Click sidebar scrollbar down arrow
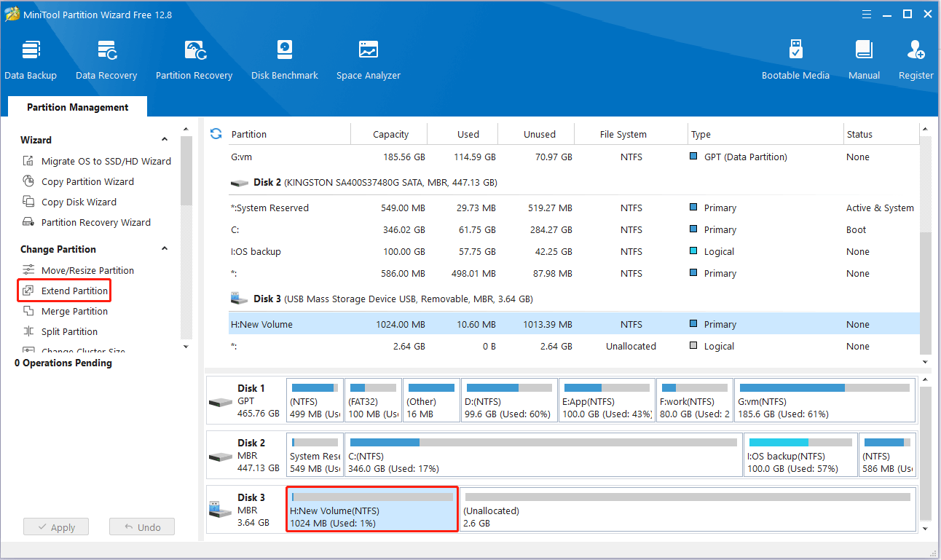The width and height of the screenshot is (941, 560). point(186,347)
